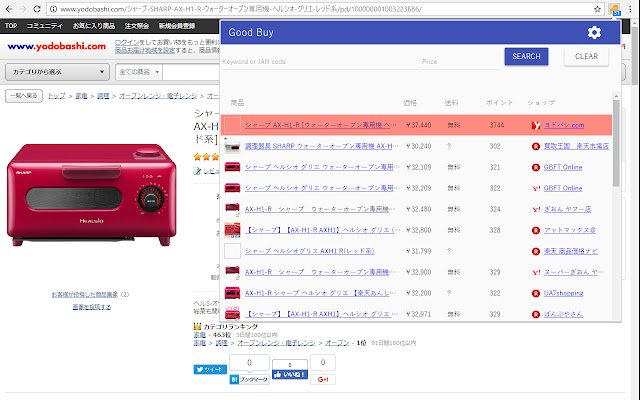Image resolution: width=640 pixels, height=400 pixels.
Task: Click the 一覧へ戻る button
Action: (x=24, y=96)
